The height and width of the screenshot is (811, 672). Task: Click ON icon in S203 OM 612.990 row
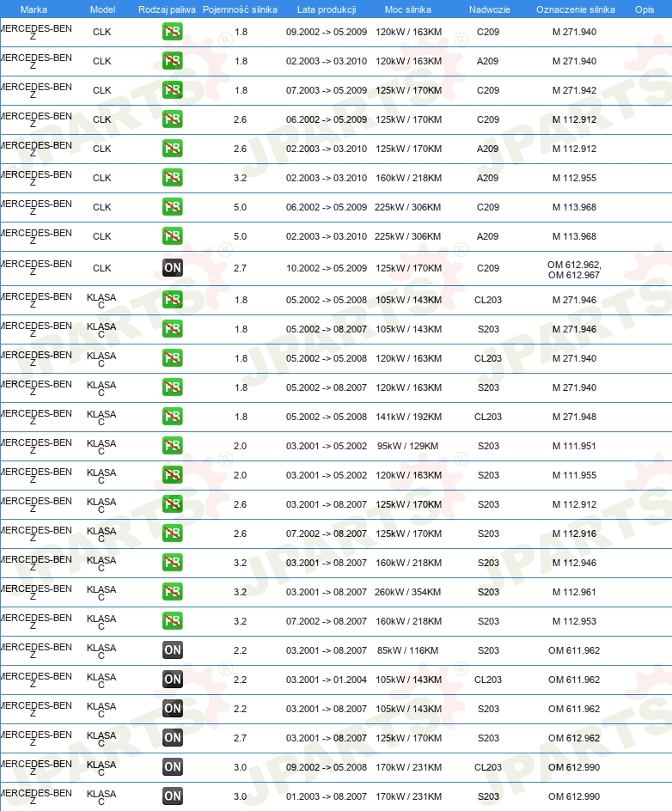(172, 796)
